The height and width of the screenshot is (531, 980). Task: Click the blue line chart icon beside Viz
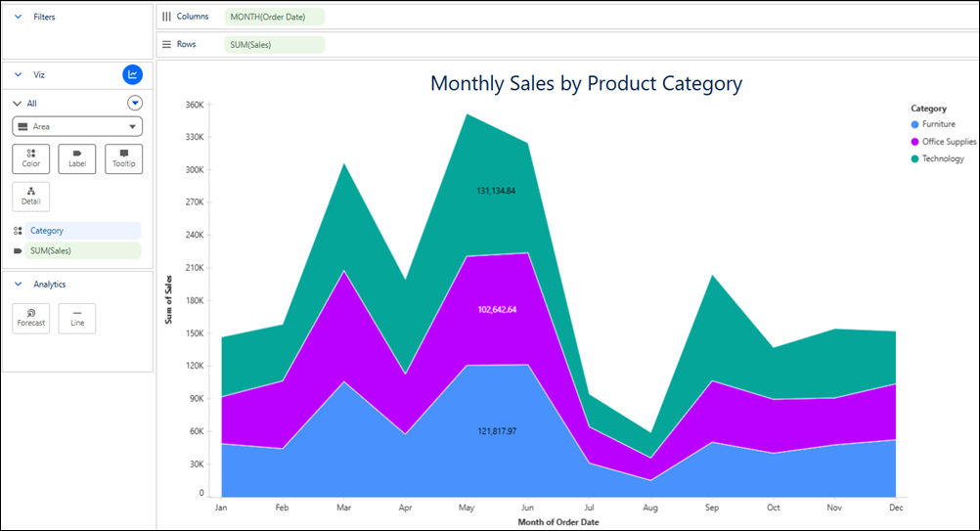132,74
